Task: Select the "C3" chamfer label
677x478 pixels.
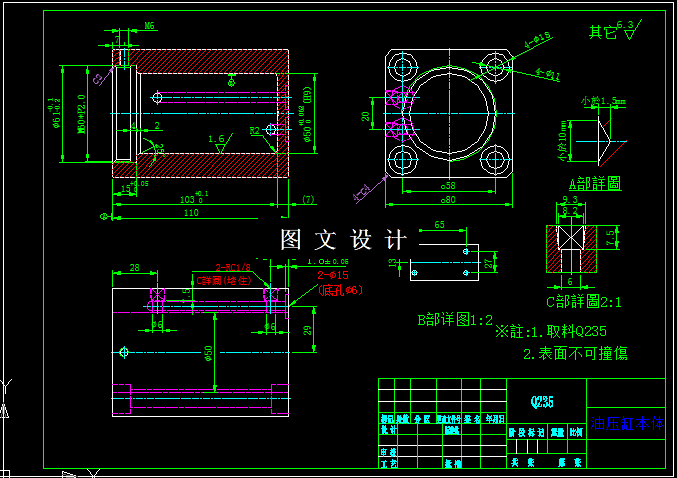Action: (98, 79)
